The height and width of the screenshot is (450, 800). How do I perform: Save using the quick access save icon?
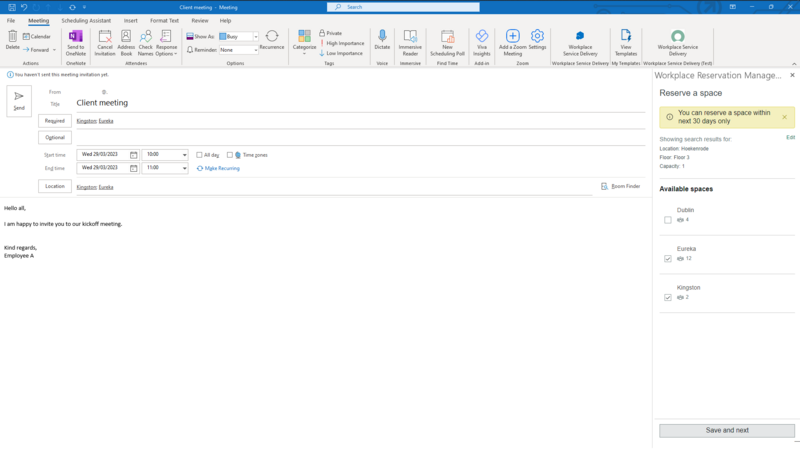click(12, 7)
